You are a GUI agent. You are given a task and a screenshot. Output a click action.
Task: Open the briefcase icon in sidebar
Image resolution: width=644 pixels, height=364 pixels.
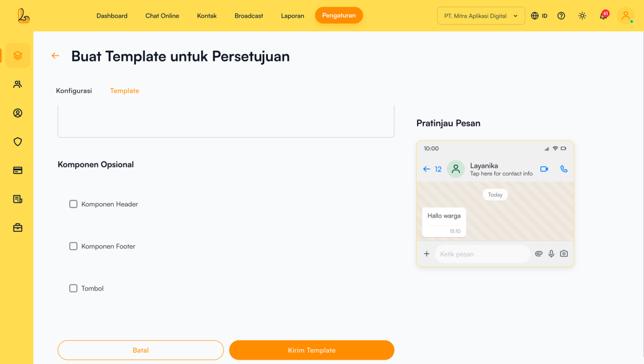18,228
